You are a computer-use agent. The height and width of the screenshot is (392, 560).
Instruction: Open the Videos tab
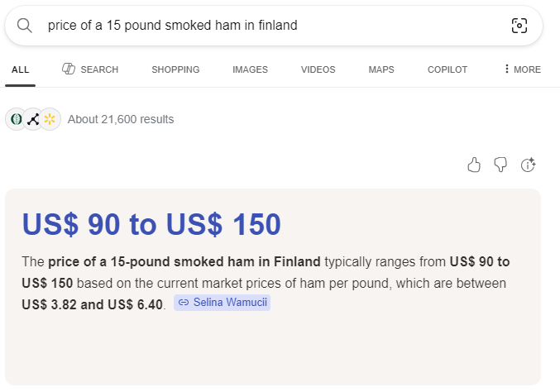(x=318, y=69)
